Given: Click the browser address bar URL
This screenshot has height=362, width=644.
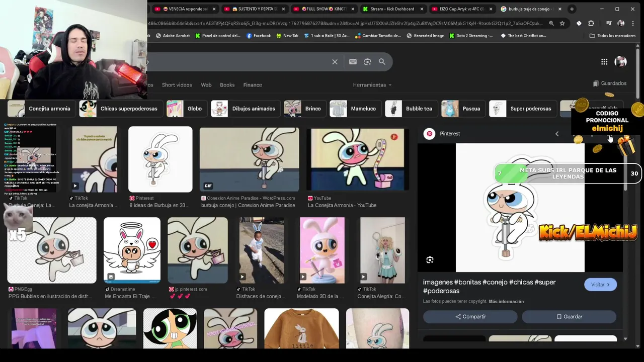Looking at the screenshot, I should pos(345,23).
